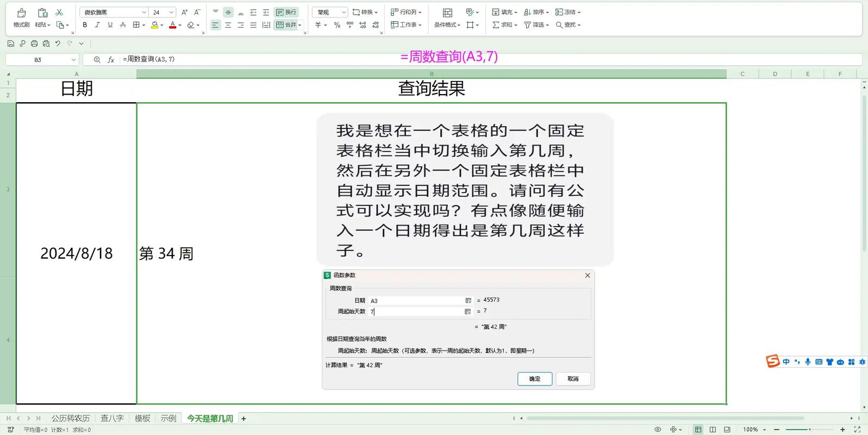Screen dimensions: 868x435
Task: Click the save icon in quick toolbar
Action: 10,43
